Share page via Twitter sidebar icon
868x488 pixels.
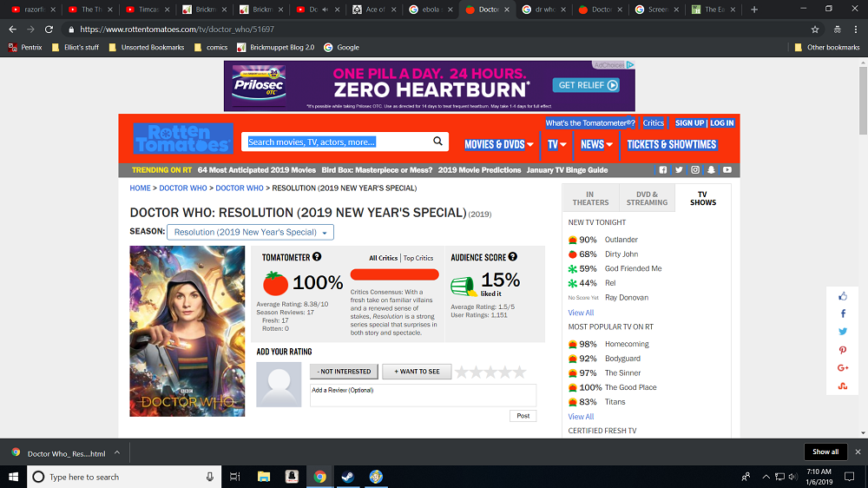coord(843,332)
